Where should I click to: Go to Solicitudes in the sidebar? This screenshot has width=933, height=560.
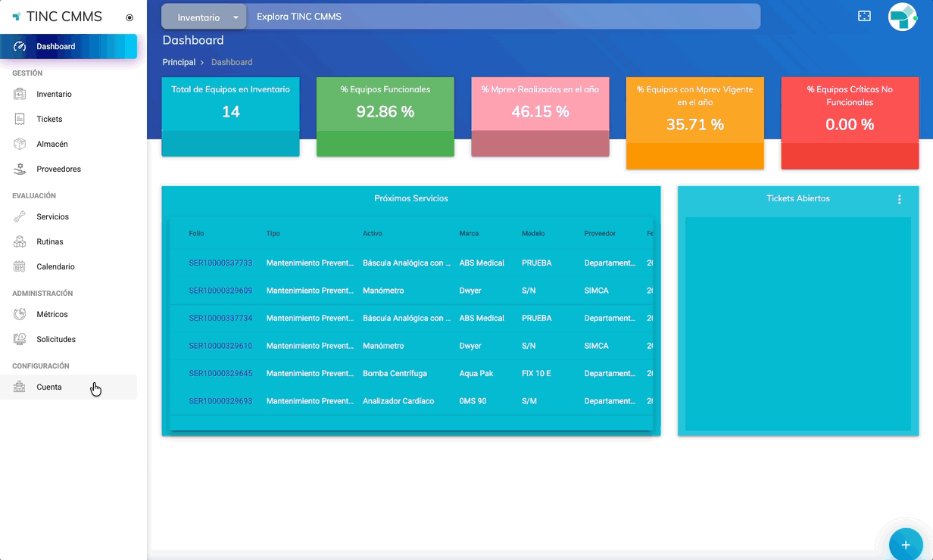(x=56, y=340)
